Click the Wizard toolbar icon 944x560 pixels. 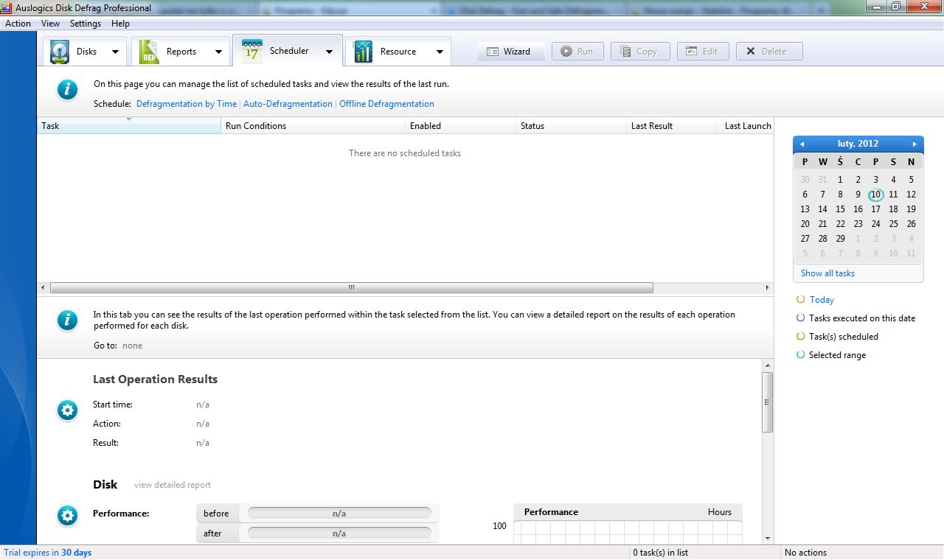click(493, 52)
